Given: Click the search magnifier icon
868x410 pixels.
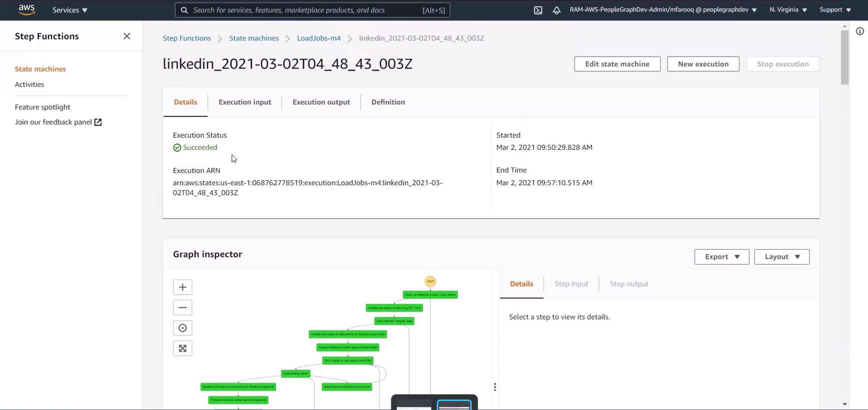Looking at the screenshot, I should point(184,10).
